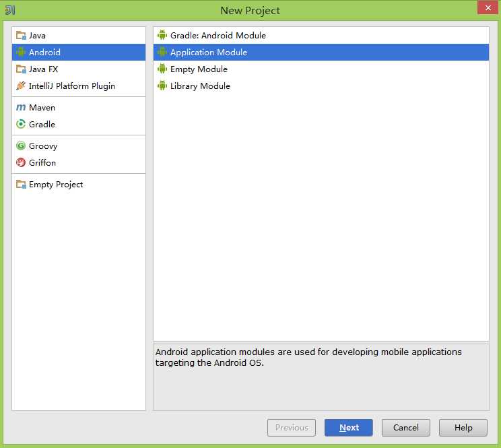Click the green Groovy 'G' icon

21,146
